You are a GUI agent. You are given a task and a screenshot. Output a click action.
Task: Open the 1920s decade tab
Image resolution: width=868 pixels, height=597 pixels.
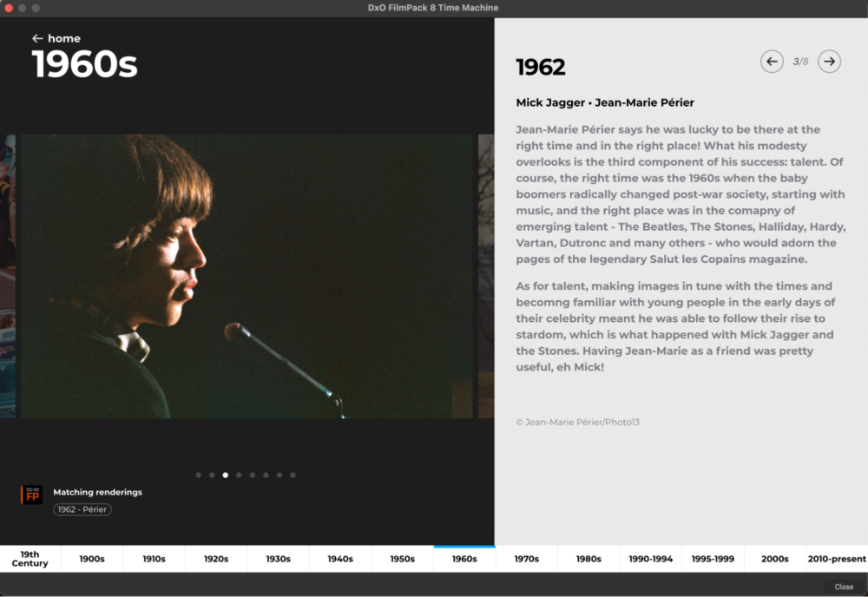click(216, 559)
